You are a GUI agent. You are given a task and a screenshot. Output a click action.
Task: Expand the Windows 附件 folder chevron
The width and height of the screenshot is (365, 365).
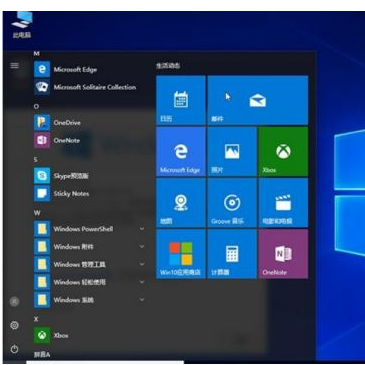142,246
